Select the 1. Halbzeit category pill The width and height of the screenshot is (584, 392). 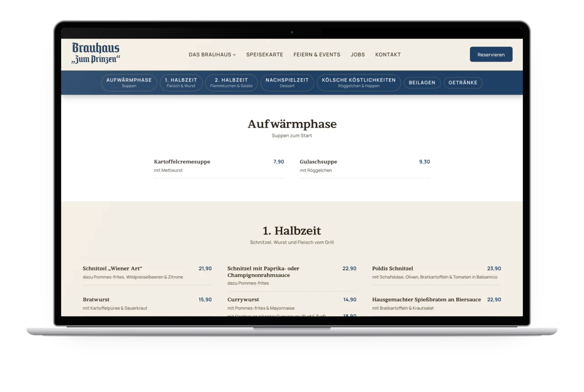(181, 83)
